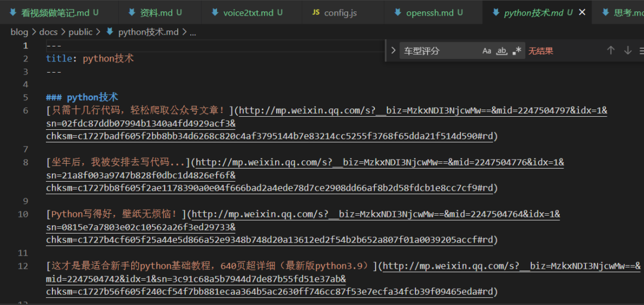
Task: Click line number 10 in gutter
Action: 23,214
